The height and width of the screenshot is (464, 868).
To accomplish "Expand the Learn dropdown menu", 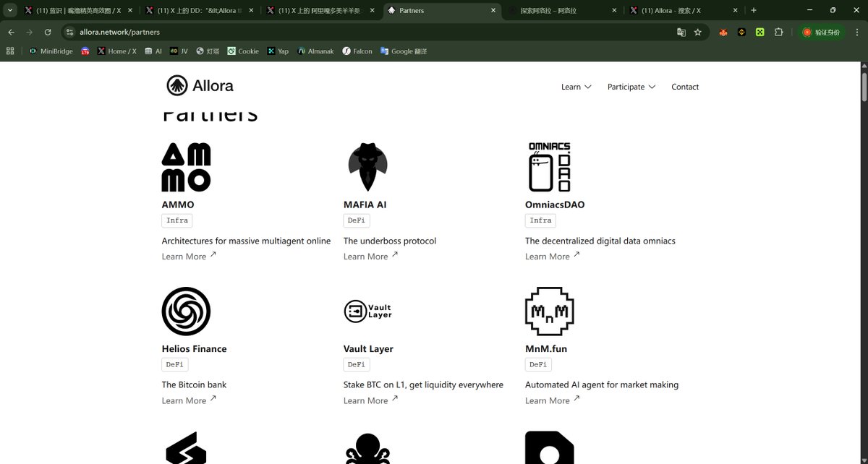I will click(x=576, y=87).
